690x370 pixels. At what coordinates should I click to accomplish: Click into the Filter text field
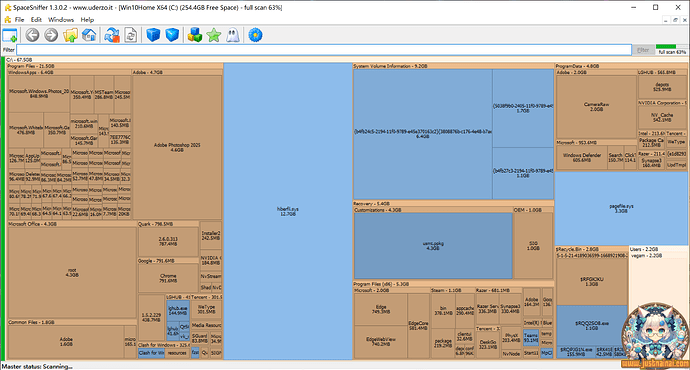click(324, 50)
